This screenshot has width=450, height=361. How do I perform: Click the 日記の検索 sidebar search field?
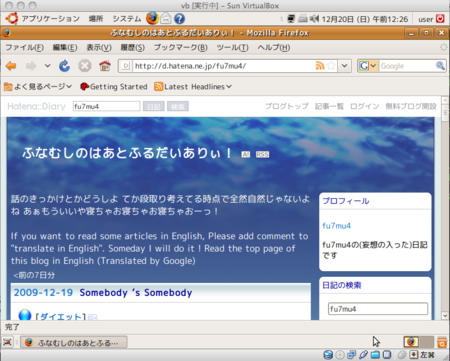pyautogui.click(x=378, y=309)
